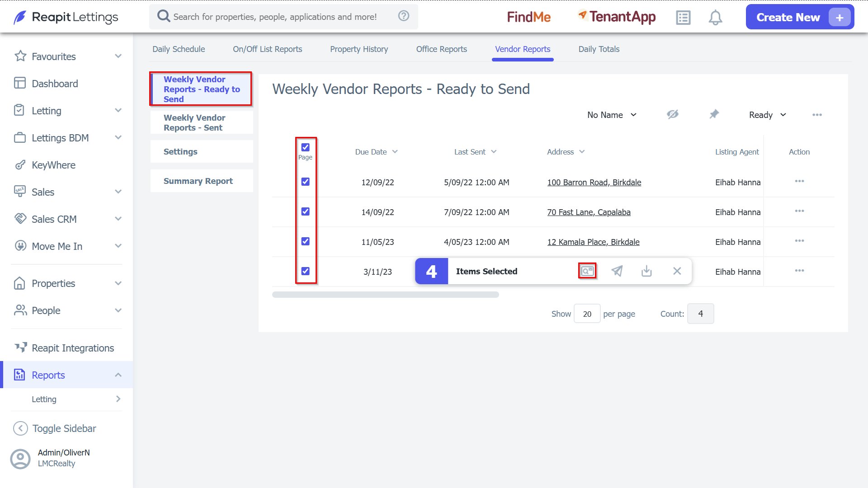868x488 pixels.
Task: Click the preview icon in selection bar
Action: pyautogui.click(x=587, y=271)
